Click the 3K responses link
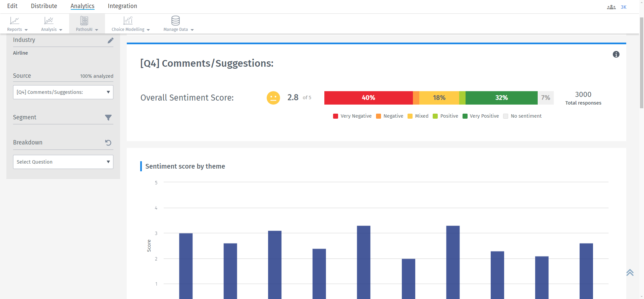This screenshot has height=299, width=644. [624, 7]
